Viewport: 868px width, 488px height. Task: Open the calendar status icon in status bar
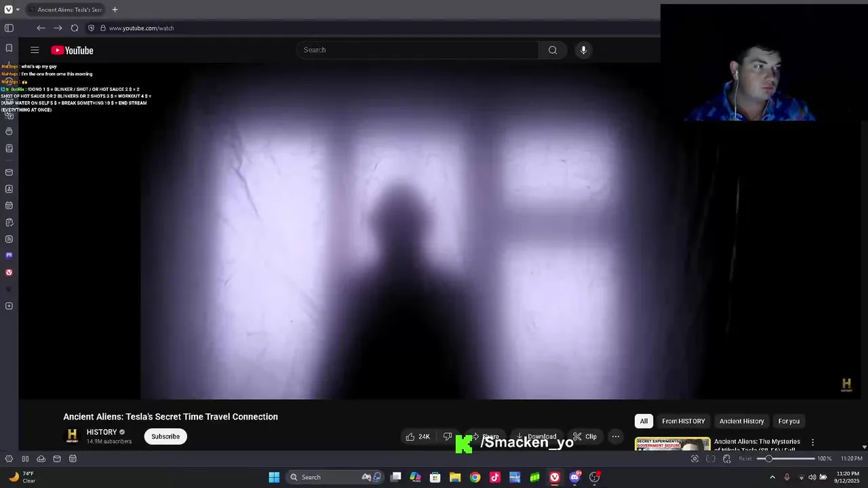coord(73,459)
